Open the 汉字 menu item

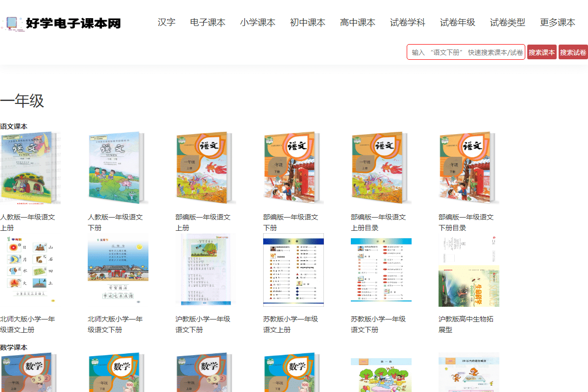[167, 23]
